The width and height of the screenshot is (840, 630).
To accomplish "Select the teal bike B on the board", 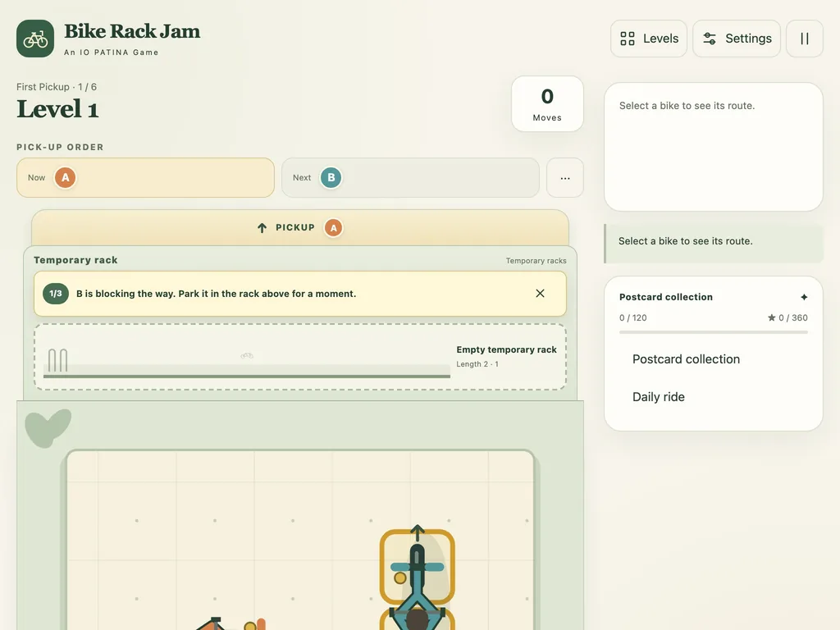I will 418,578.
